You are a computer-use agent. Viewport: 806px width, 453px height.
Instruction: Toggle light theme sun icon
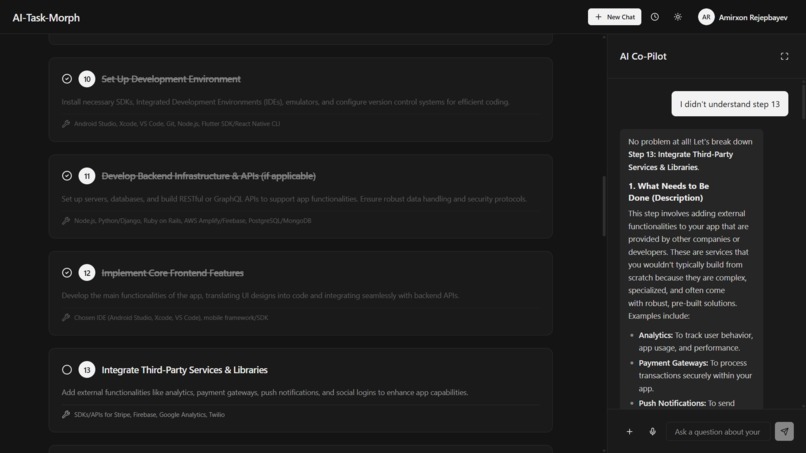click(677, 17)
